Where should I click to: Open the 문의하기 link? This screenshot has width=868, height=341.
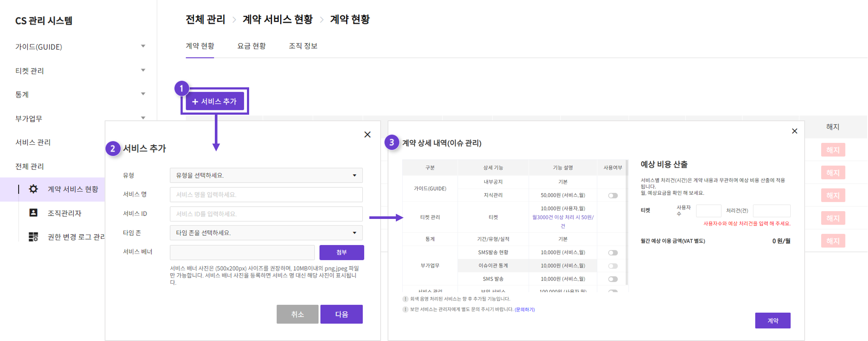(x=525, y=310)
